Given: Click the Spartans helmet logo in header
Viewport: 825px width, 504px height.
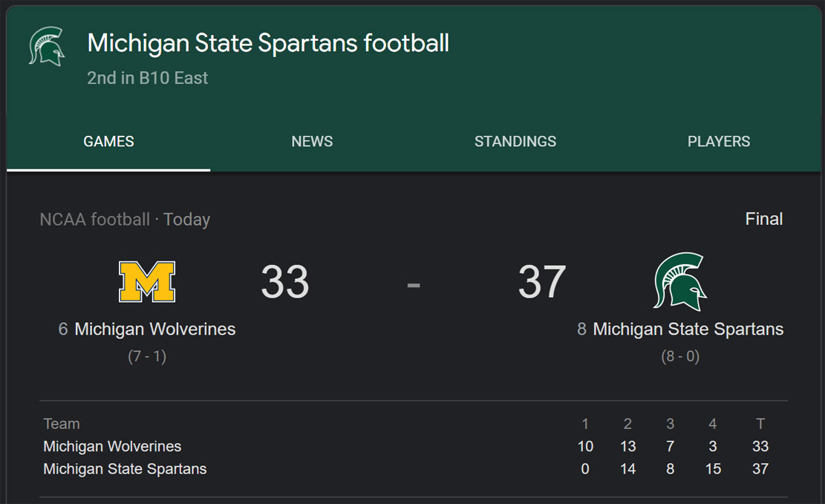Looking at the screenshot, I should pos(47,46).
